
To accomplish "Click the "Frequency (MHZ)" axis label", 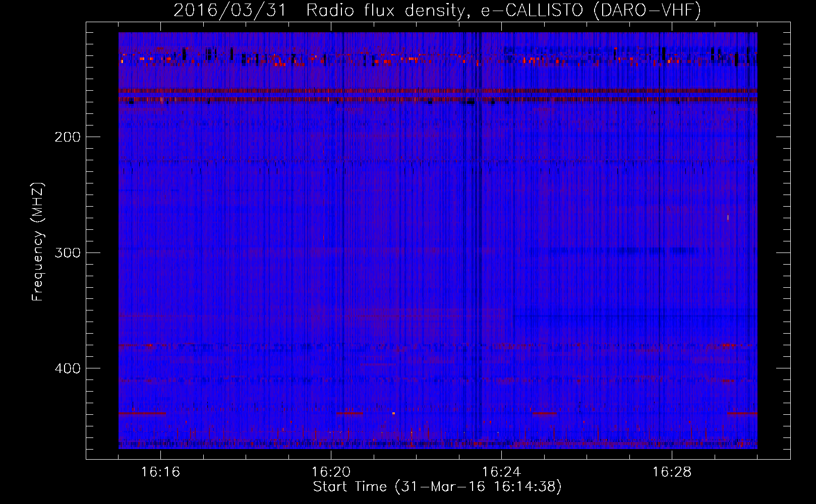I will [38, 242].
